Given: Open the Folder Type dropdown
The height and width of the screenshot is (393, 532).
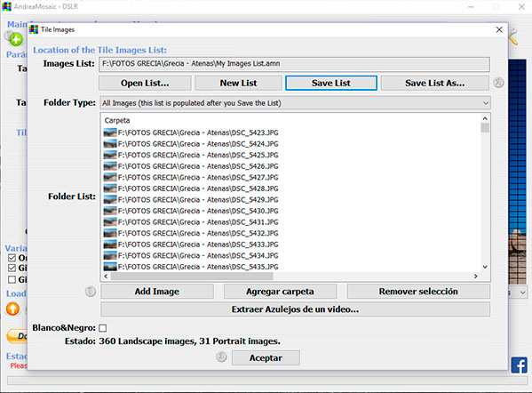Looking at the screenshot, I should pos(296,103).
